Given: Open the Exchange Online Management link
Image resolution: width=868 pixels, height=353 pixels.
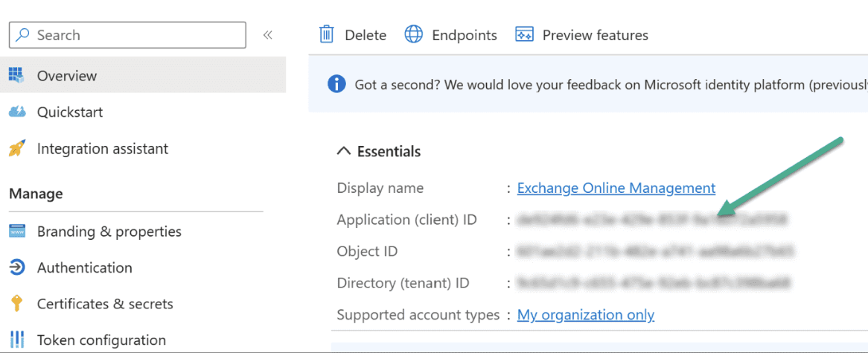Looking at the screenshot, I should (x=616, y=188).
